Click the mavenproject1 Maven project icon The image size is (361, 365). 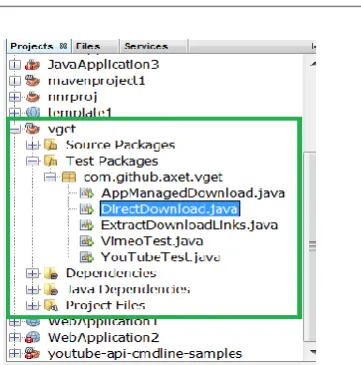(33, 81)
